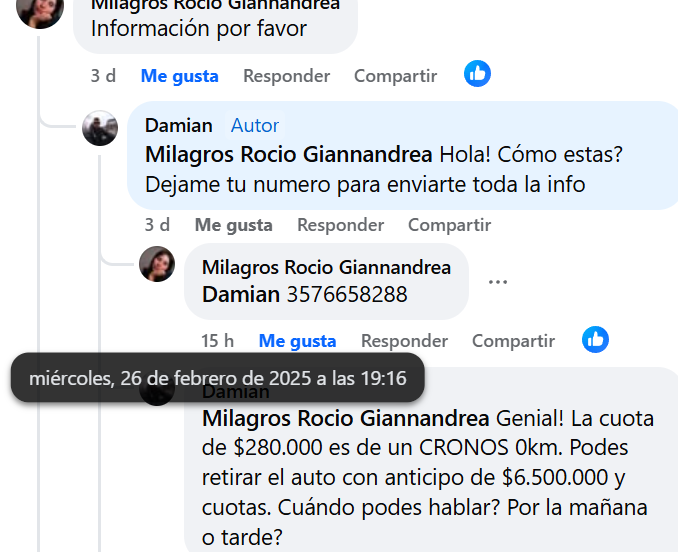Click Responder under Damian's author reply
Screen dimensions: 678x552
pos(340,225)
